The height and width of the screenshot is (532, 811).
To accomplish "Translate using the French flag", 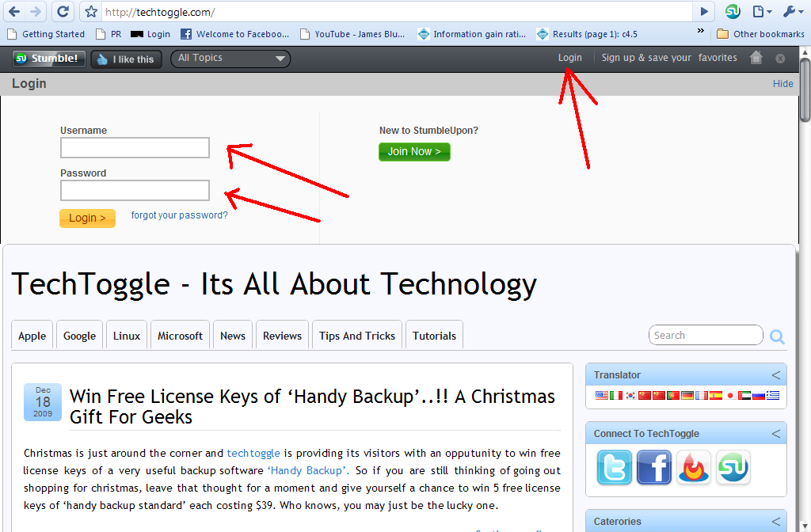I will click(x=702, y=396).
